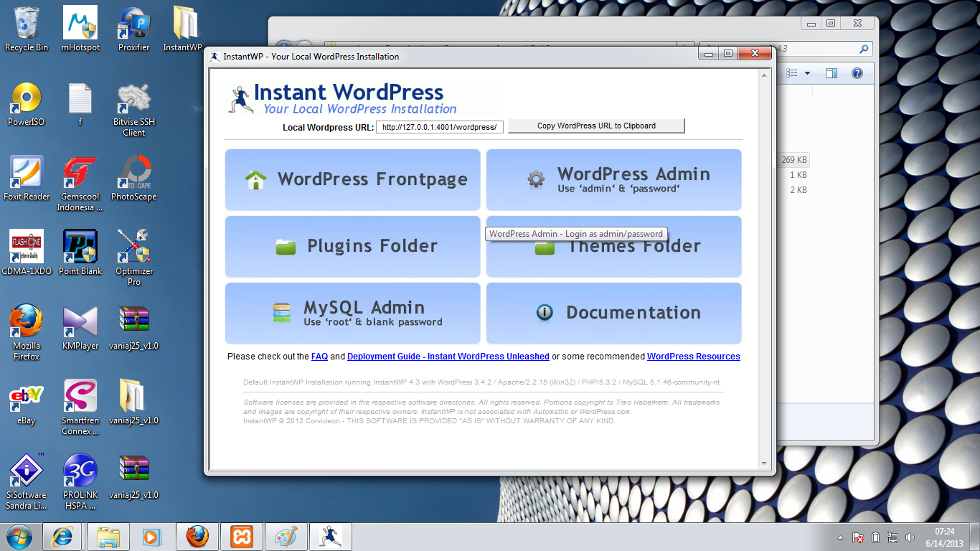
Task: Open the Documentation button
Action: (x=613, y=313)
